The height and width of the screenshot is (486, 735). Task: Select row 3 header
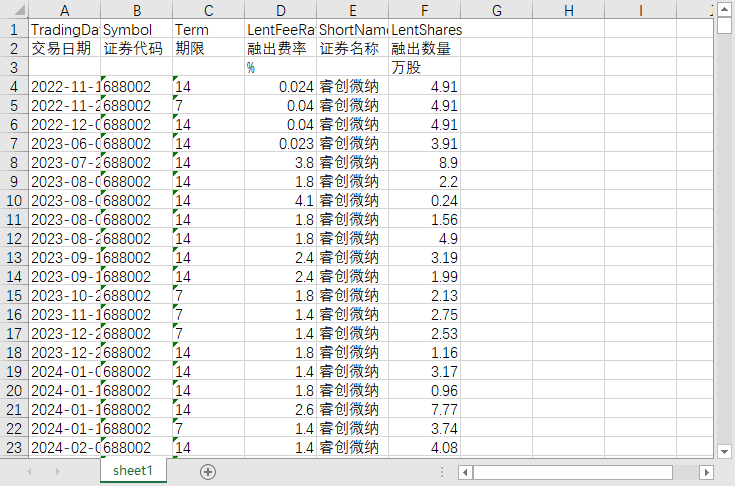pyautogui.click(x=14, y=67)
